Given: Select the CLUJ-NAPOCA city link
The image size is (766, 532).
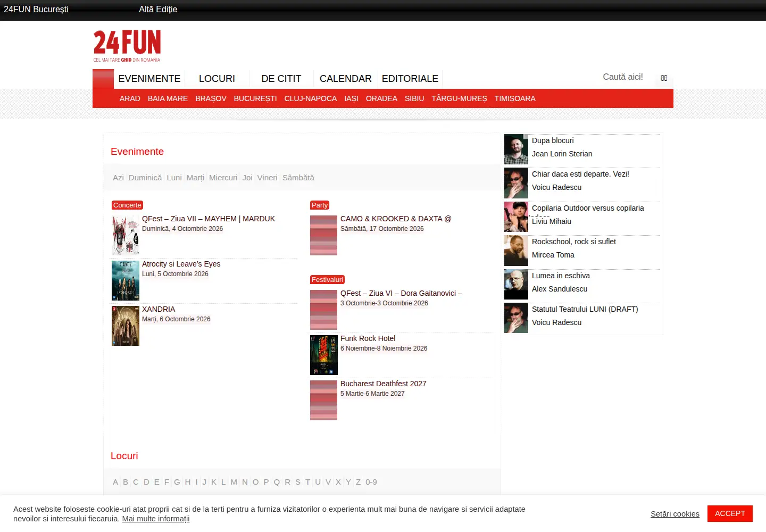Looking at the screenshot, I should [311, 98].
